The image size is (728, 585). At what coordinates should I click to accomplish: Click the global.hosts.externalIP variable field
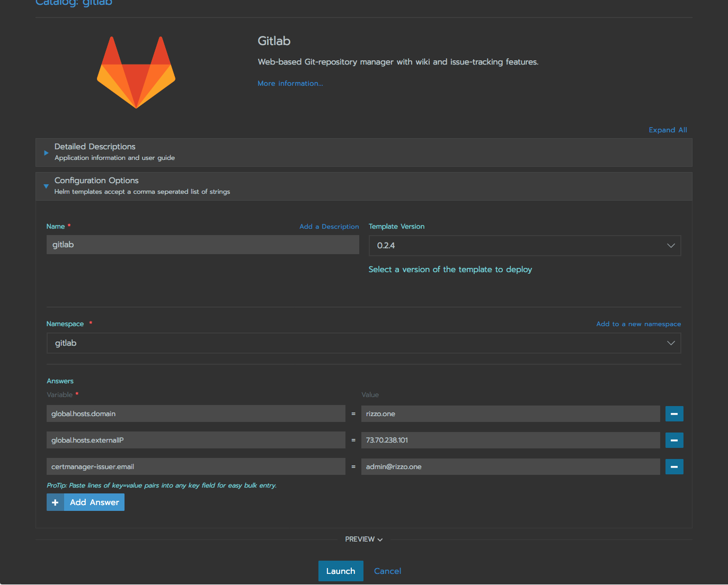[196, 440]
